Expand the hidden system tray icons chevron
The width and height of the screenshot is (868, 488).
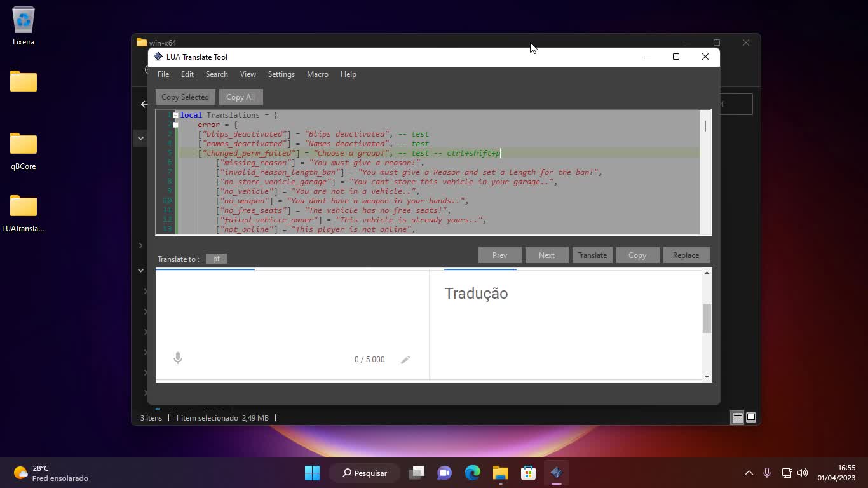(x=749, y=473)
